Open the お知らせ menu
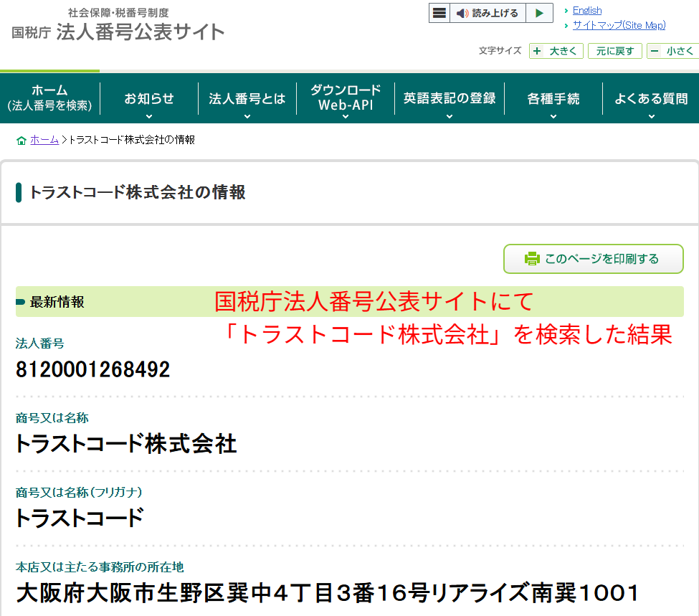The image size is (699, 616). click(x=149, y=98)
